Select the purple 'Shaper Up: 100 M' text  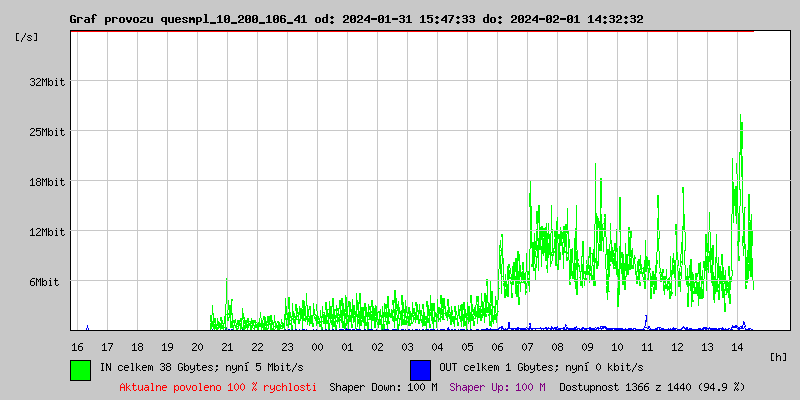click(x=497, y=387)
